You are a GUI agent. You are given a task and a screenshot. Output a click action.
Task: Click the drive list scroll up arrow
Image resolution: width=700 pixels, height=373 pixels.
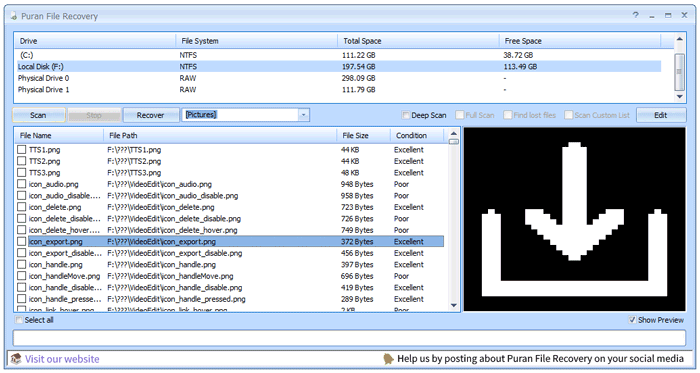679,39
